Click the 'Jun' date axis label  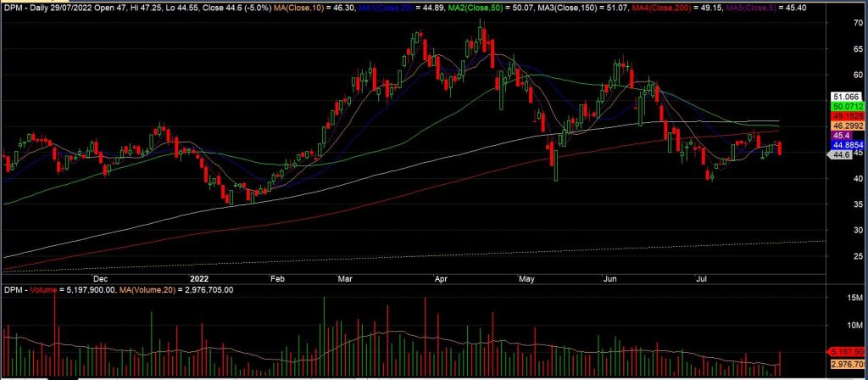(x=610, y=278)
